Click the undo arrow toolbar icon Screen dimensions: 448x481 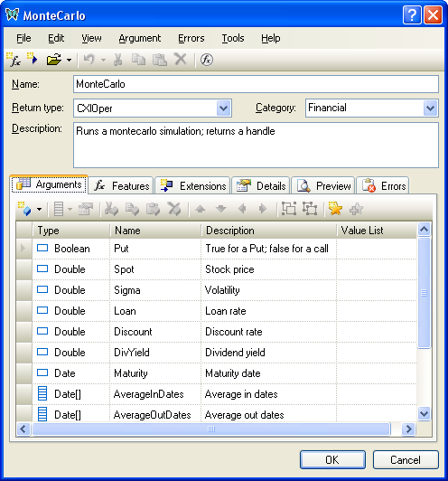(x=89, y=60)
